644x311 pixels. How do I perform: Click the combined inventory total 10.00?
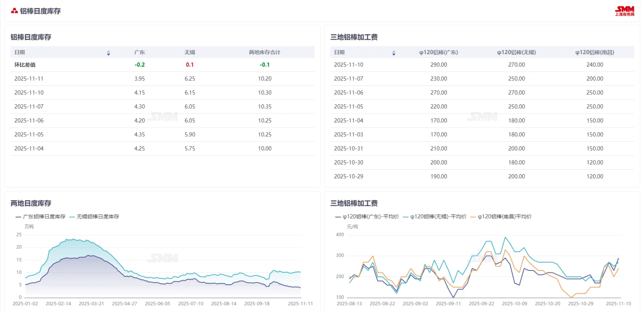pos(265,148)
